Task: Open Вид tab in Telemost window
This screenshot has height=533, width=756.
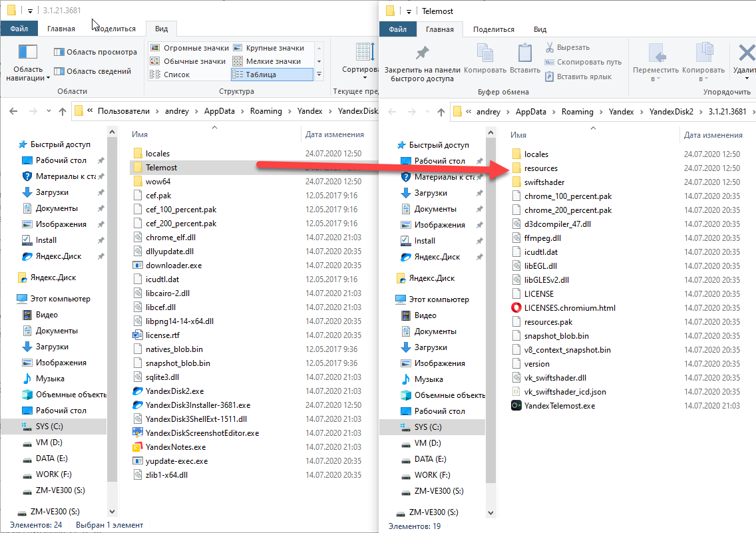Action: (x=540, y=29)
